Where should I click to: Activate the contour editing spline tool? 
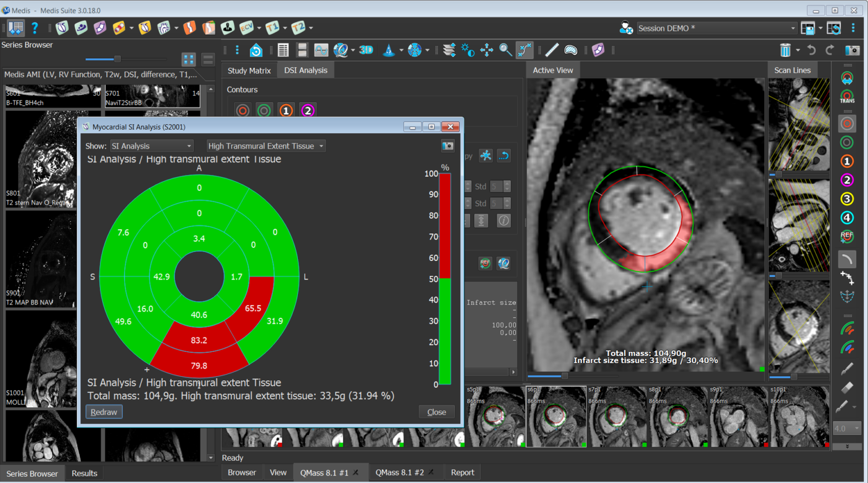click(524, 50)
